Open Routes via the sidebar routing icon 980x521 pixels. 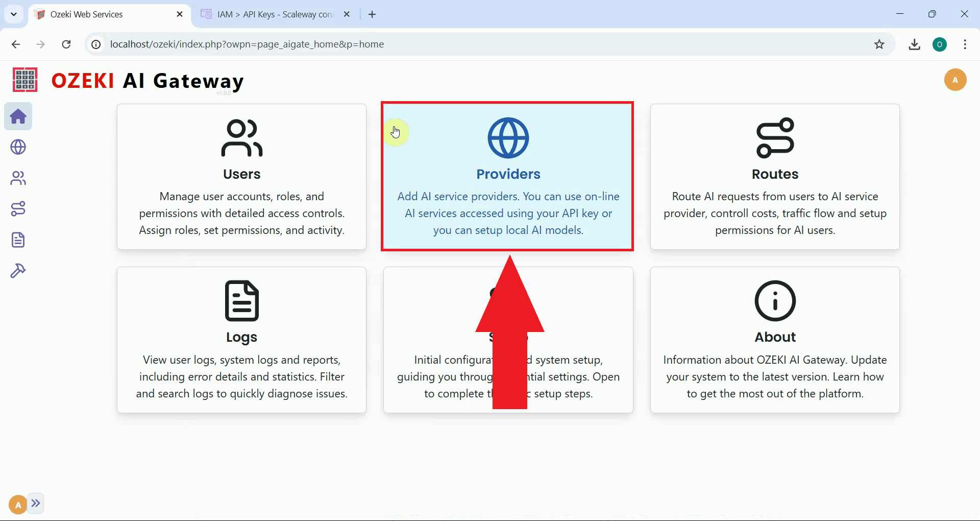coord(18,208)
